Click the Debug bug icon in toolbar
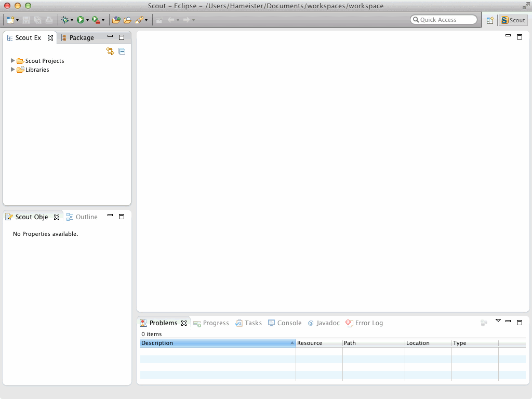532x399 pixels. pos(64,20)
